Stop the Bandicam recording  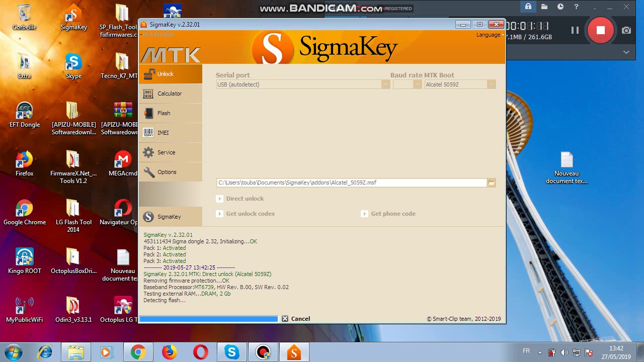click(x=600, y=30)
